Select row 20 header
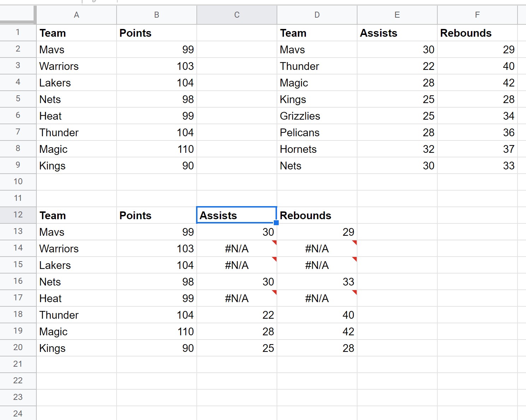Screen dimensions: 526x420 [x=18, y=348]
